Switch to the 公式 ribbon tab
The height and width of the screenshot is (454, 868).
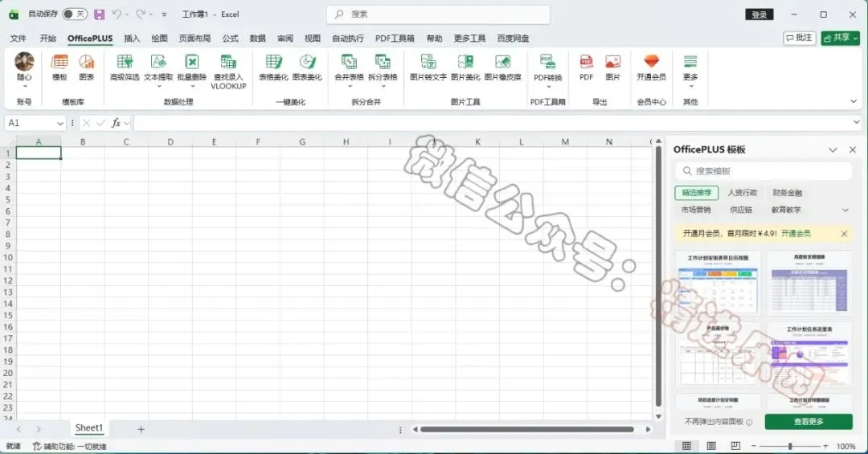tap(231, 39)
